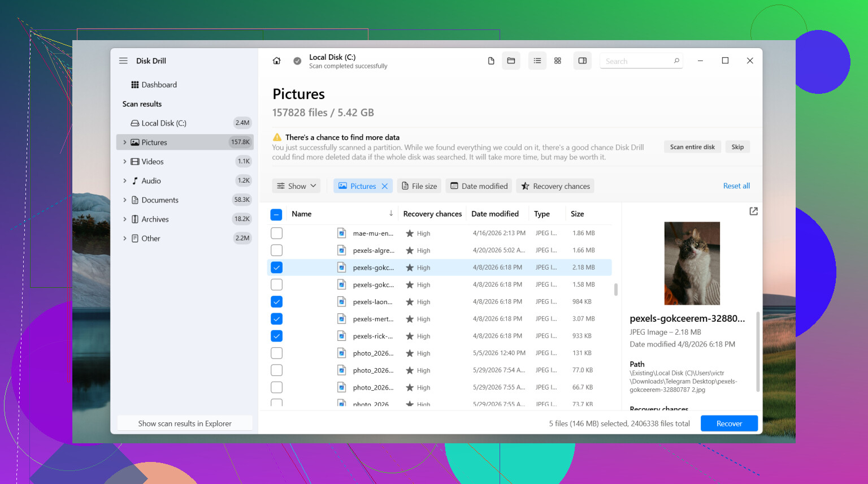Sort by the Size column header
Screen dimensions: 868x484
[577, 214]
